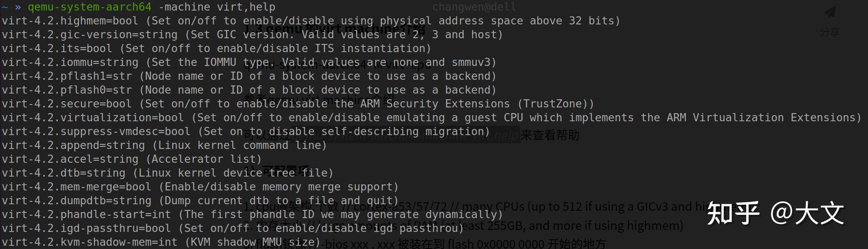Click the virt-4.2.virtualization=bool line

tap(432, 118)
